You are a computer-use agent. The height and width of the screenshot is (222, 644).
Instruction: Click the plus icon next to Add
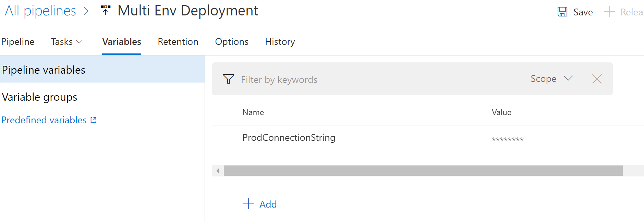coord(248,204)
